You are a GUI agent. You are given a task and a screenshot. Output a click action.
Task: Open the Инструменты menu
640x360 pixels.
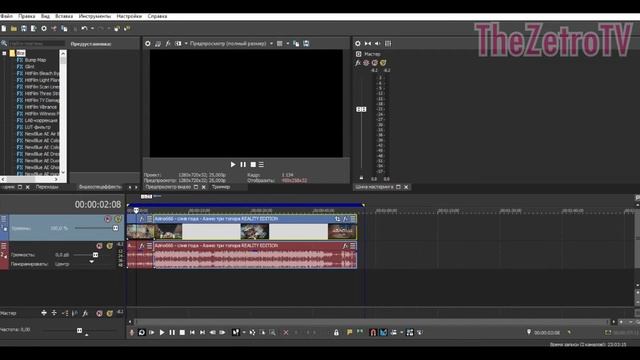click(x=95, y=16)
